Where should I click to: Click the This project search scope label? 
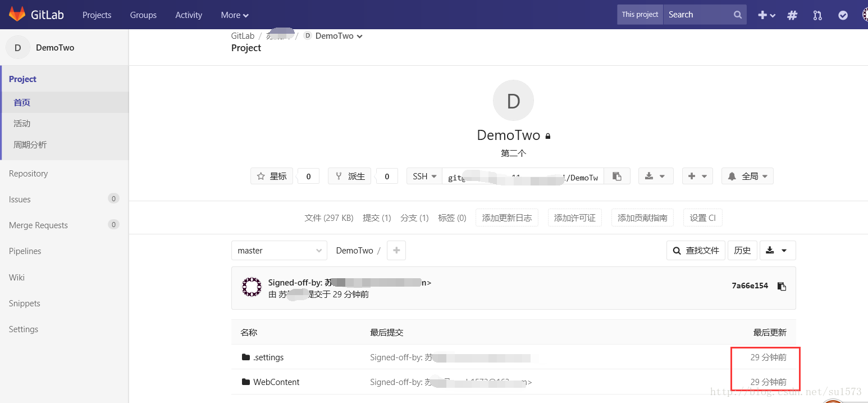(x=640, y=15)
